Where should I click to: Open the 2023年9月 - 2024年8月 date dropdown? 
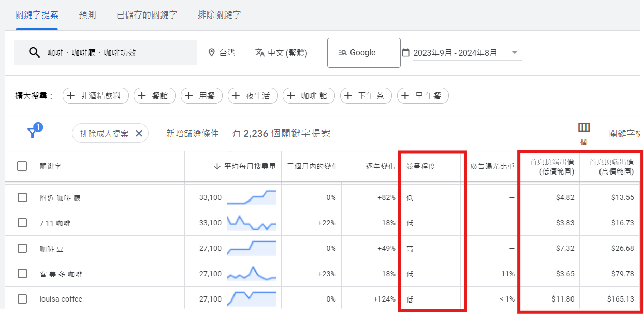coord(514,52)
